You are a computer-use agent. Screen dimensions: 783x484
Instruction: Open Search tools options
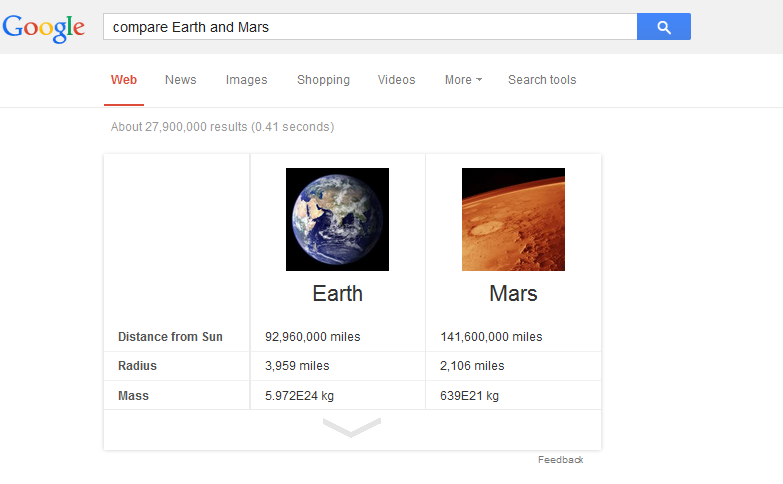[x=542, y=80]
